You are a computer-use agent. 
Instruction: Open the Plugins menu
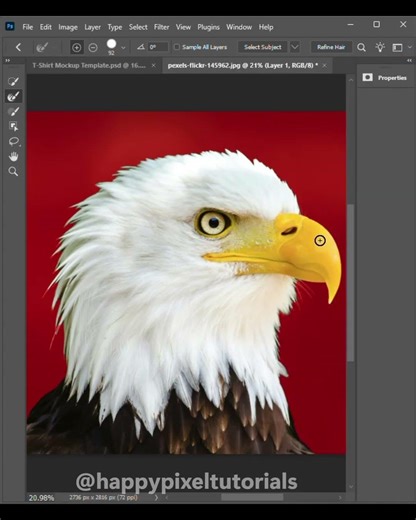208,27
